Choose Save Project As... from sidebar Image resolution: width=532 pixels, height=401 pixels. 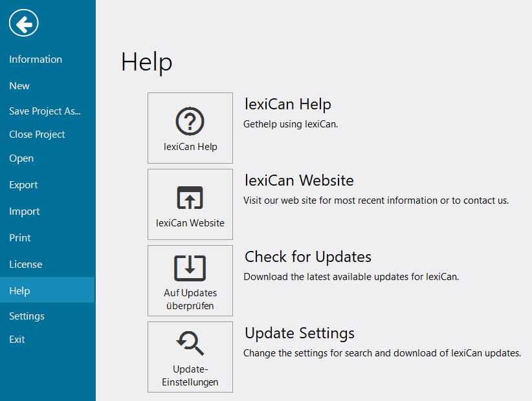[45, 111]
